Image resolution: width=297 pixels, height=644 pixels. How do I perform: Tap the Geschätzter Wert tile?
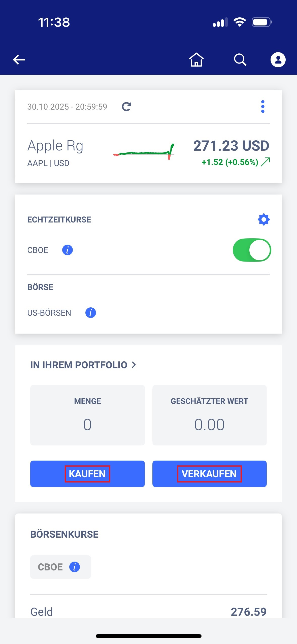209,415
